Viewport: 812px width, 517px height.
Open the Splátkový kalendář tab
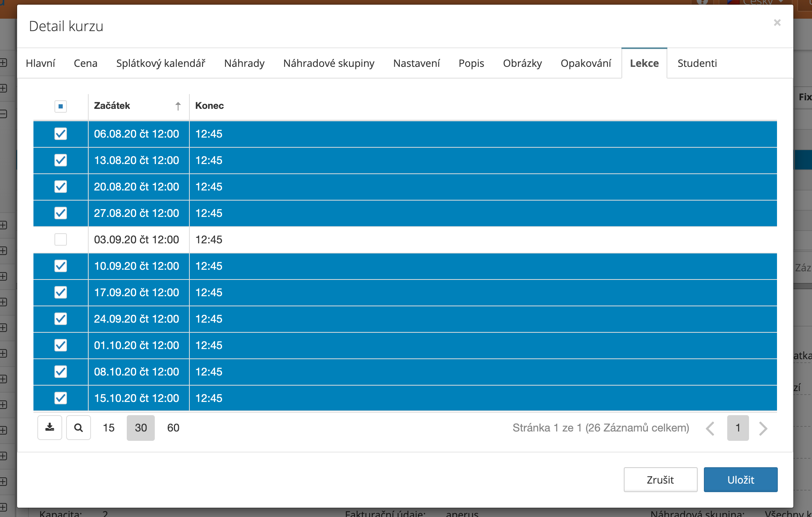[161, 63]
